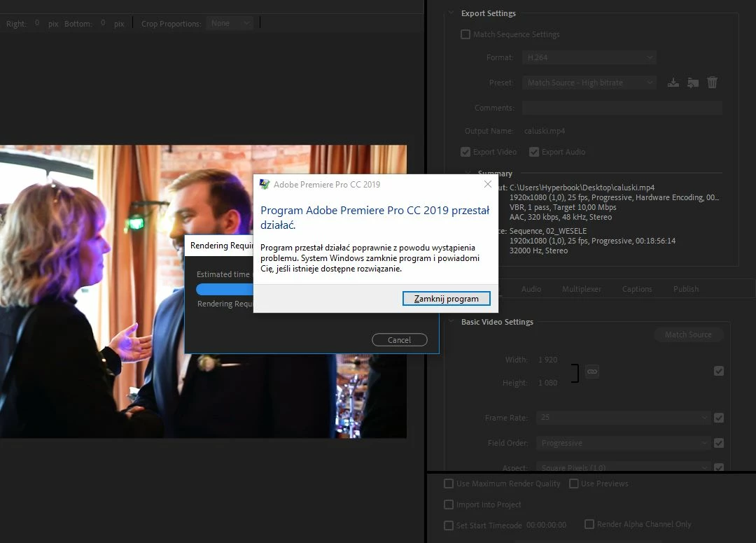The width and height of the screenshot is (756, 543).
Task: Toggle the Aspect match-source checkbox
Action: (719, 467)
